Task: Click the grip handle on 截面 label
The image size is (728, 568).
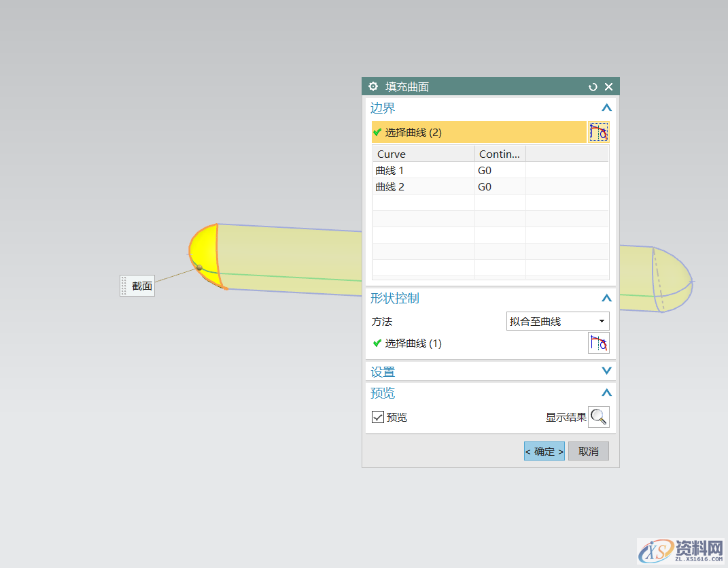Action: [124, 286]
